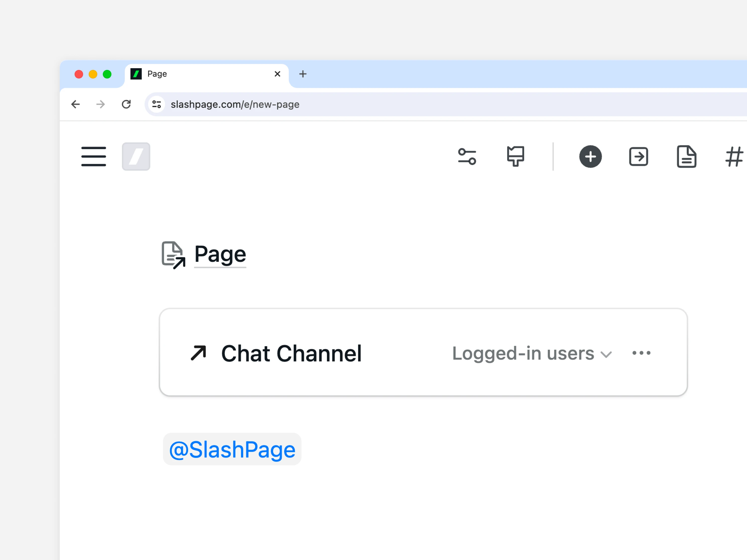Open the Chat Channel card
The height and width of the screenshot is (560, 747).
pos(423,352)
